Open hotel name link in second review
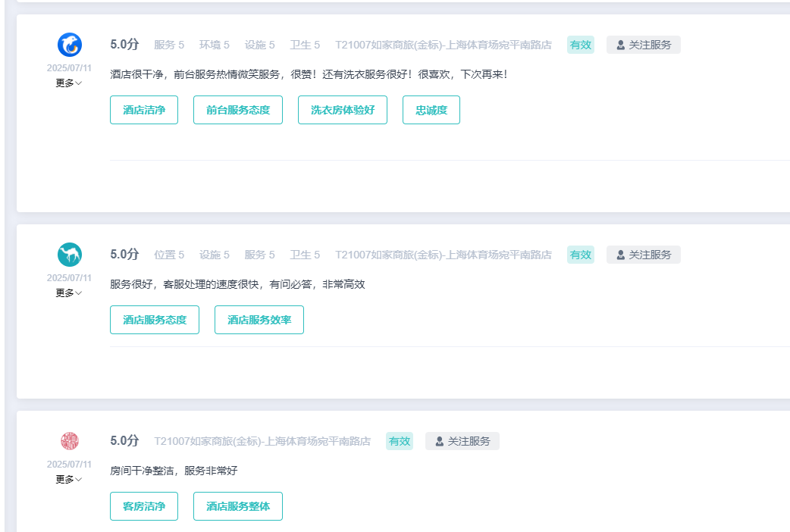 coord(444,255)
